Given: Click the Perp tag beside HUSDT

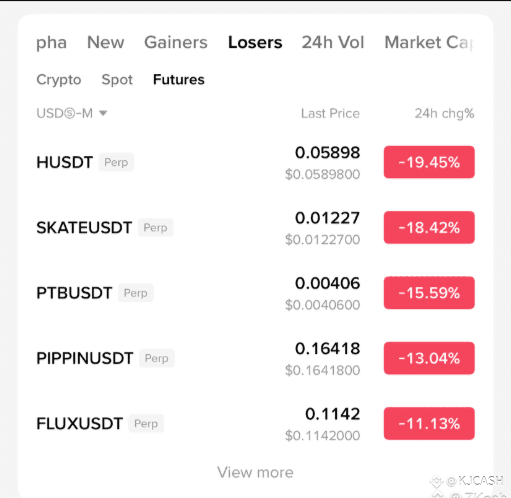Looking at the screenshot, I should (116, 162).
